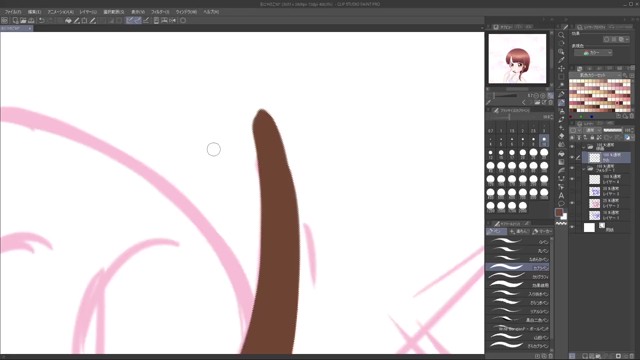The width and height of the screenshot is (640, 360).
Task: Select the 丸ペン sub tool
Action: point(518,251)
